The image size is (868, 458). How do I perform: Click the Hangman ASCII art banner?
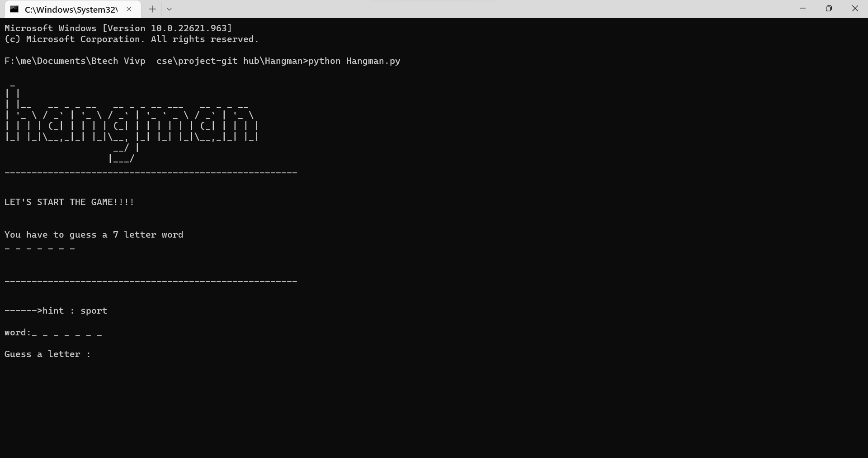pyautogui.click(x=131, y=122)
